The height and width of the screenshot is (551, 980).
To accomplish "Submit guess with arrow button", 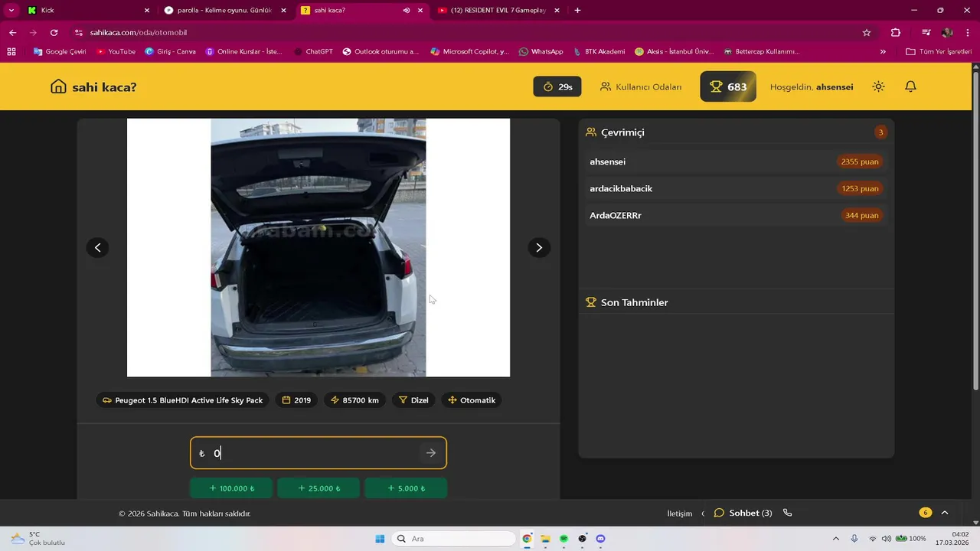I will pos(431,453).
